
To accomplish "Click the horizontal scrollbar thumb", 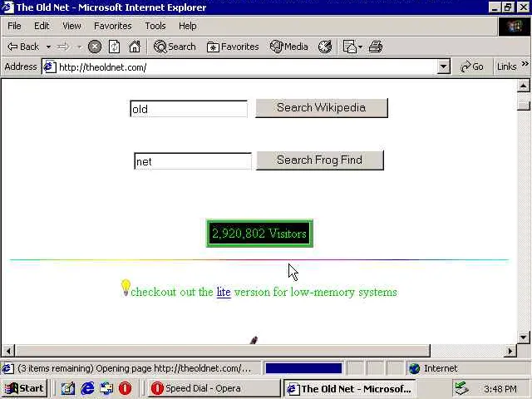I will pos(223,351).
